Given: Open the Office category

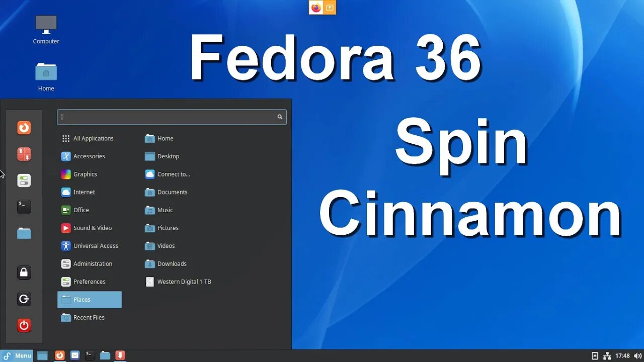Looking at the screenshot, I should (89, 210).
